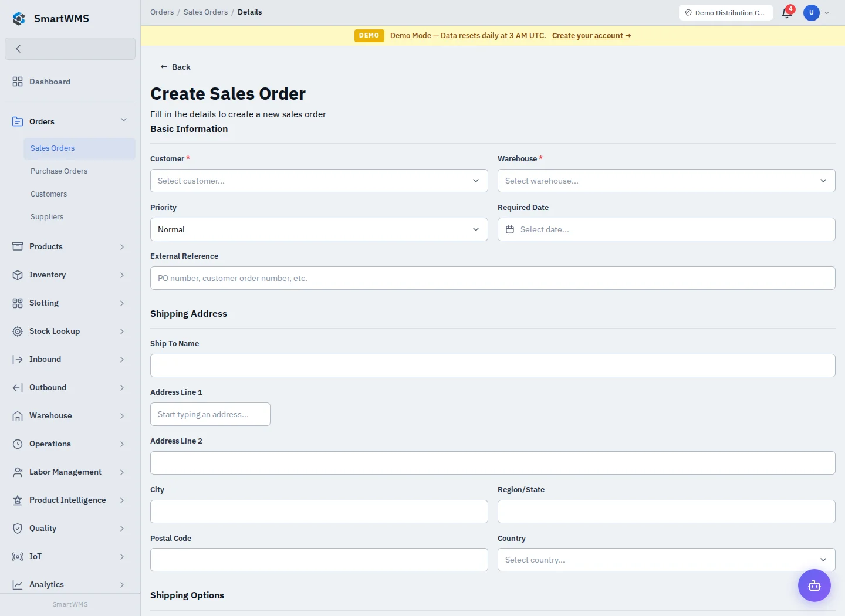Click the Quality shield icon
Viewport: 845px width, 616px height.
(x=18, y=528)
